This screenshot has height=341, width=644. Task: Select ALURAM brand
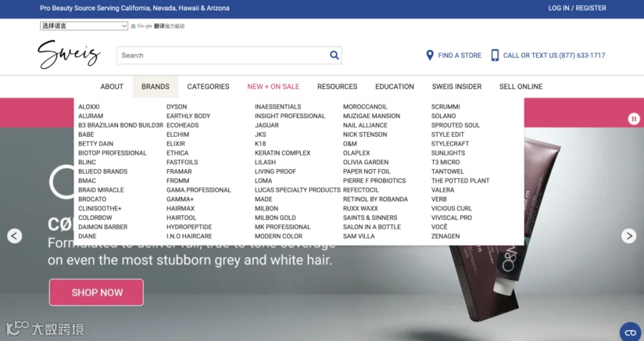(x=91, y=116)
